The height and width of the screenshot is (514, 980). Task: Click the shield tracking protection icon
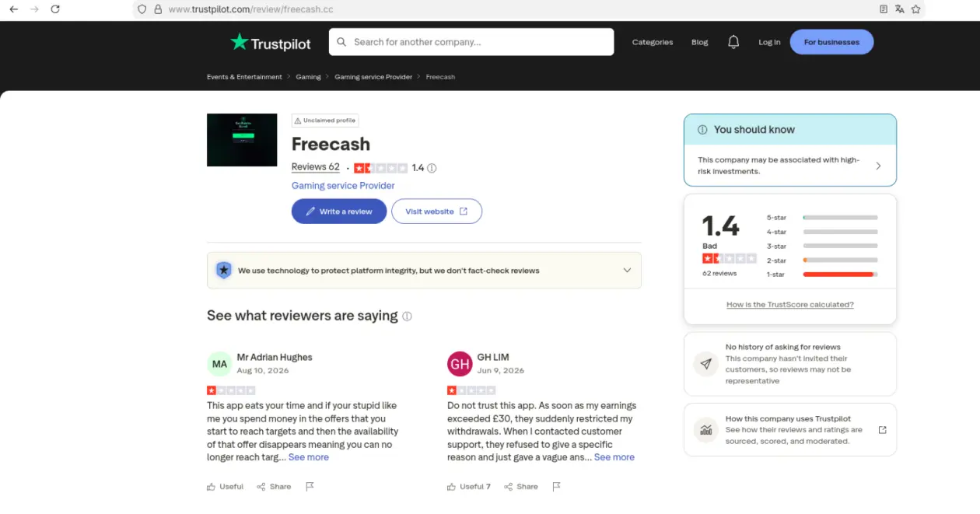(142, 9)
